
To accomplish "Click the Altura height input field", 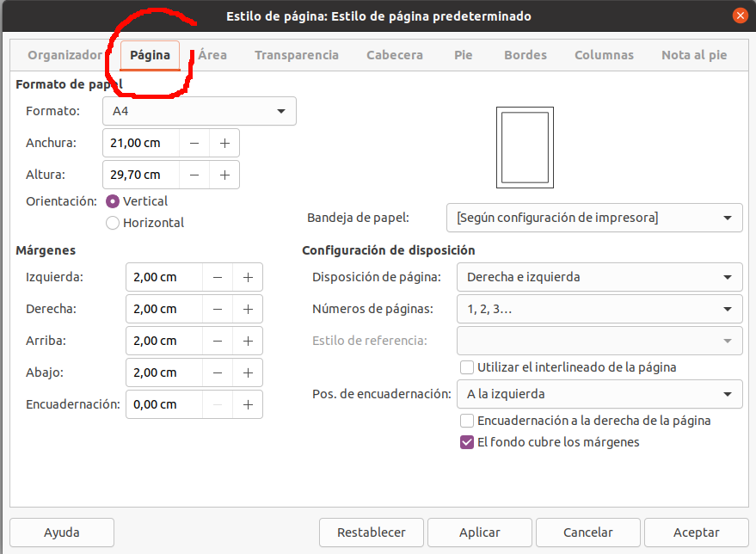I will [142, 175].
